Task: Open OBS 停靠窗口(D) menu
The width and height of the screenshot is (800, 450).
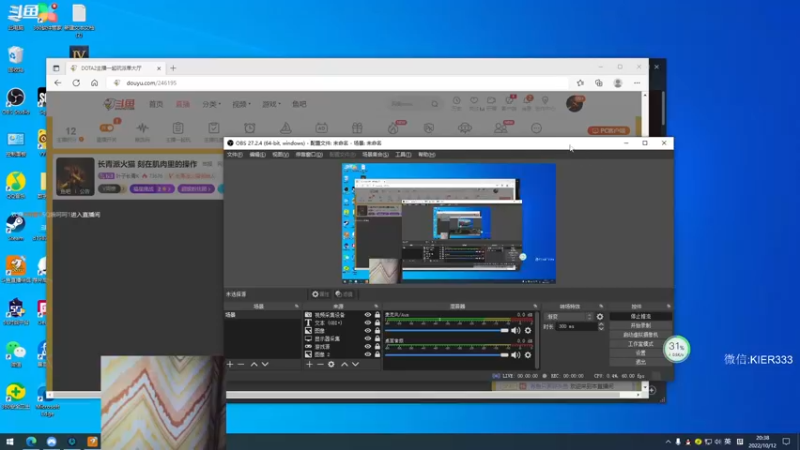Action: (309, 155)
